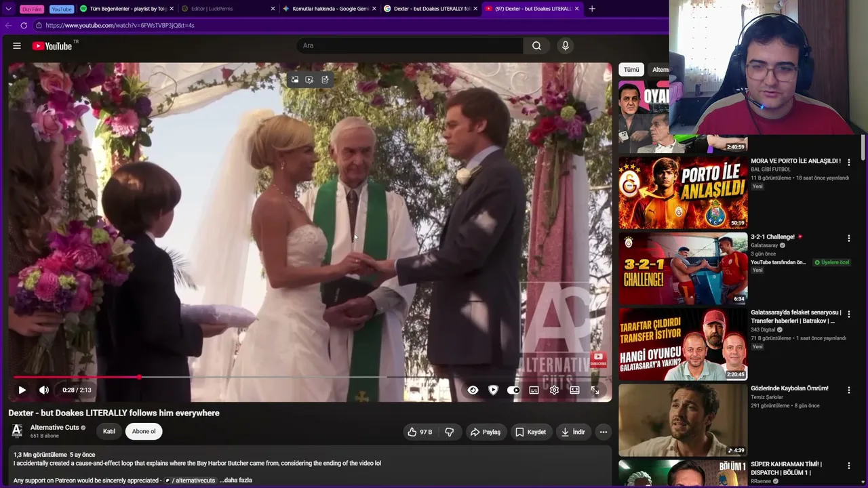Open the Gözlerinde Kaybolan Ömrüm thumbnail
The width and height of the screenshot is (868, 488).
point(683,420)
